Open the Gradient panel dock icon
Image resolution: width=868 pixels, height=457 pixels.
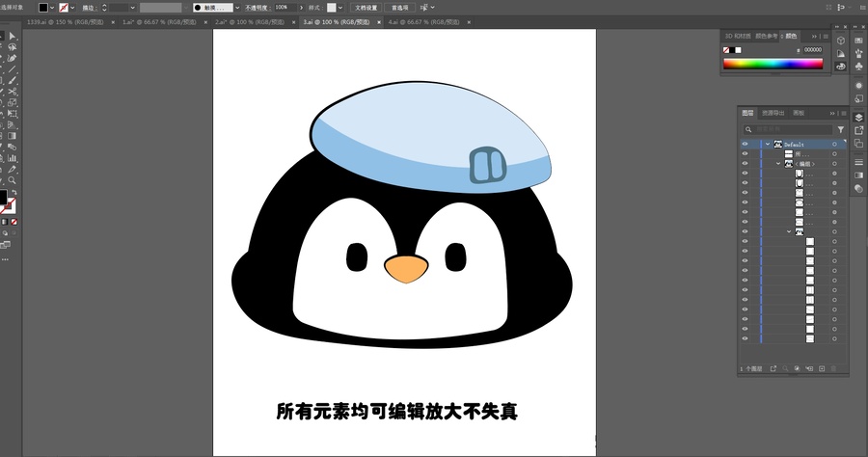pos(858,175)
